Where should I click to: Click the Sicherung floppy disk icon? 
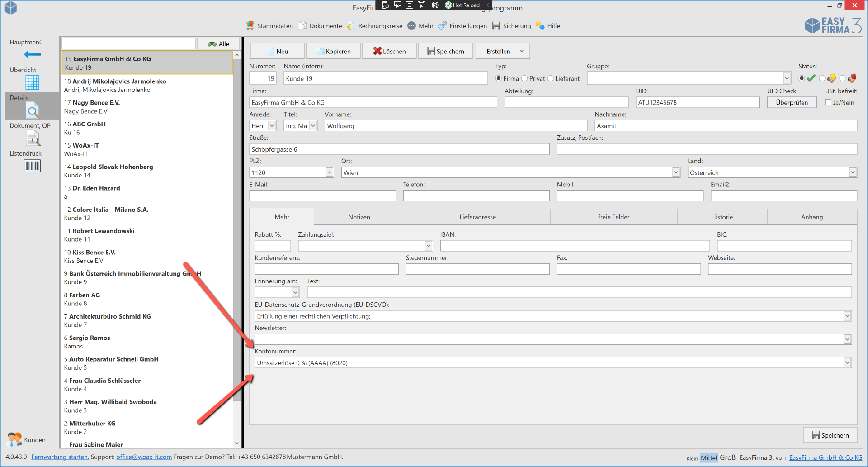pyautogui.click(x=496, y=26)
